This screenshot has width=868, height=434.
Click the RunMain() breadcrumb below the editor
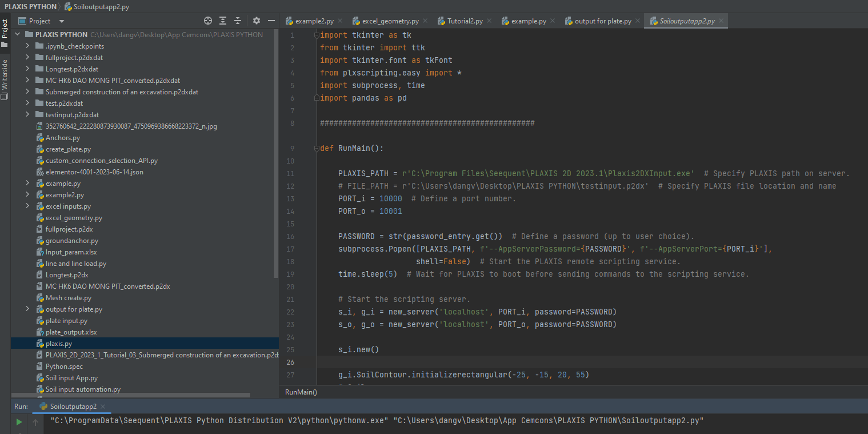[x=301, y=392]
